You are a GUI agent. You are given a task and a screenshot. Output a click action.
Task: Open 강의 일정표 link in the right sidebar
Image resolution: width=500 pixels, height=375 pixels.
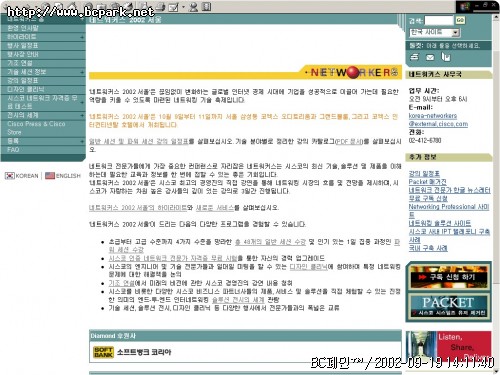point(424,173)
